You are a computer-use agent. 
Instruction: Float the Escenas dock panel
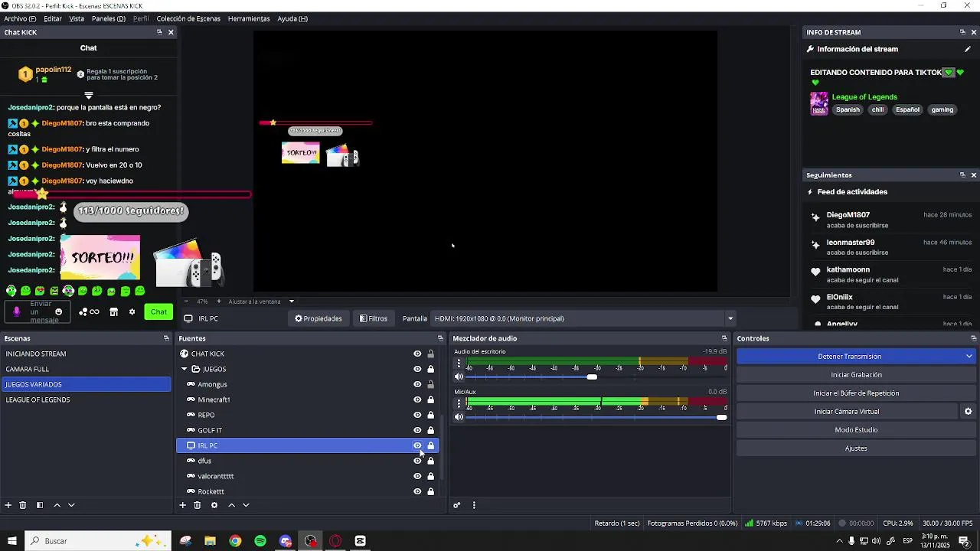[x=166, y=338]
